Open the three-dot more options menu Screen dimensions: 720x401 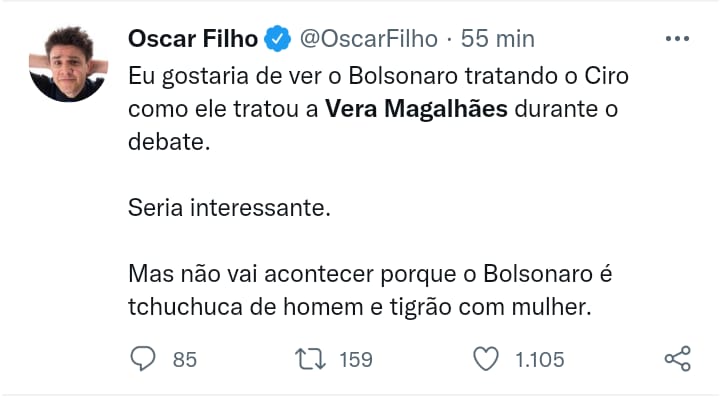point(677,39)
